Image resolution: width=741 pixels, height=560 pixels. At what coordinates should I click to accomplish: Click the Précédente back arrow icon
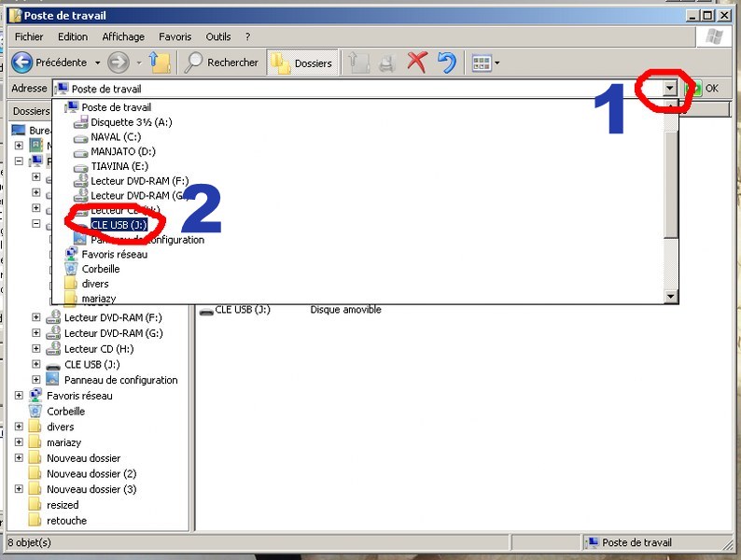(x=22, y=63)
